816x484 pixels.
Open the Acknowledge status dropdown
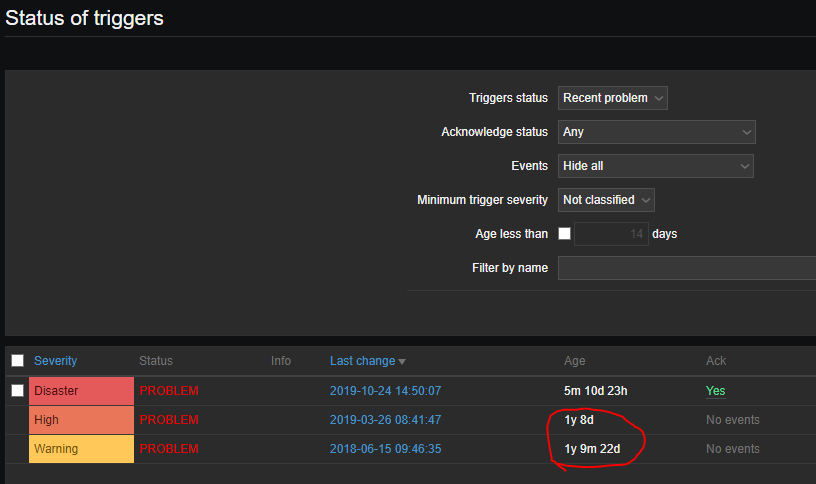coord(657,132)
